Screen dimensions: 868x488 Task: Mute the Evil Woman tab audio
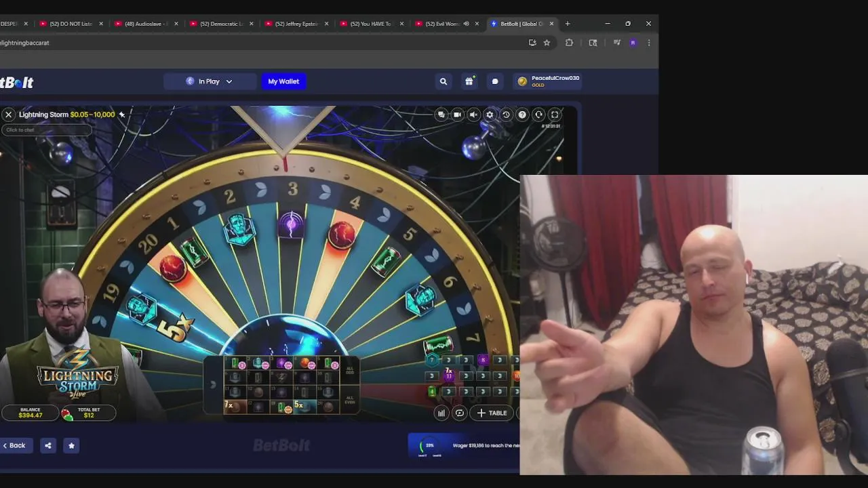(x=466, y=24)
